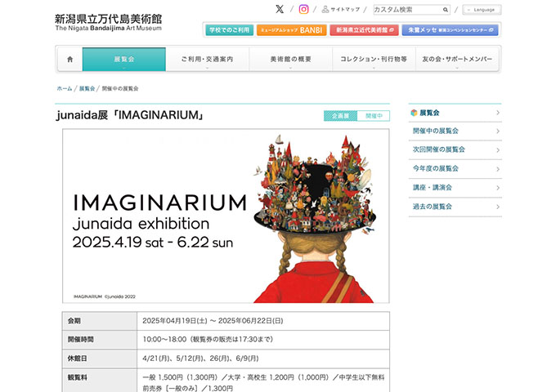Click chevron beside 講座・講演会
The height and width of the screenshot is (392, 556).
(x=498, y=188)
